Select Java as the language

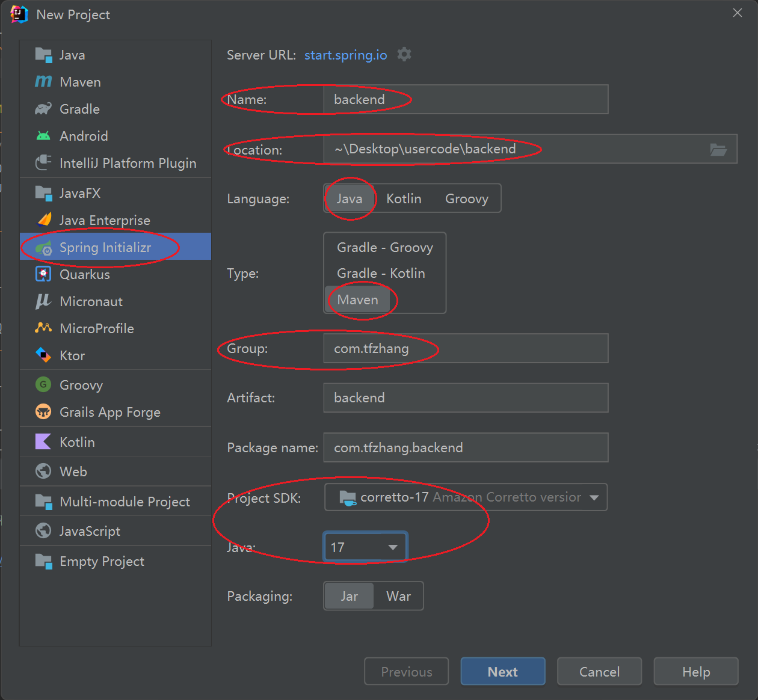[350, 198]
